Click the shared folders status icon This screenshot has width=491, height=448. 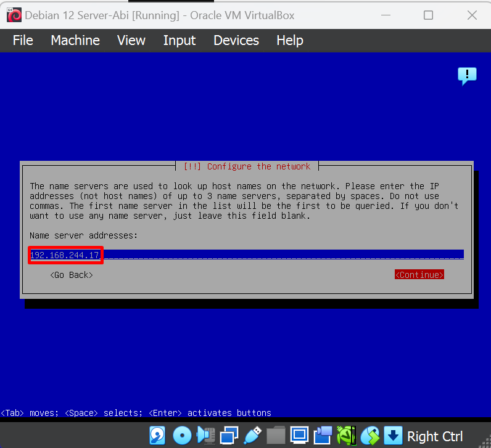tap(276, 436)
